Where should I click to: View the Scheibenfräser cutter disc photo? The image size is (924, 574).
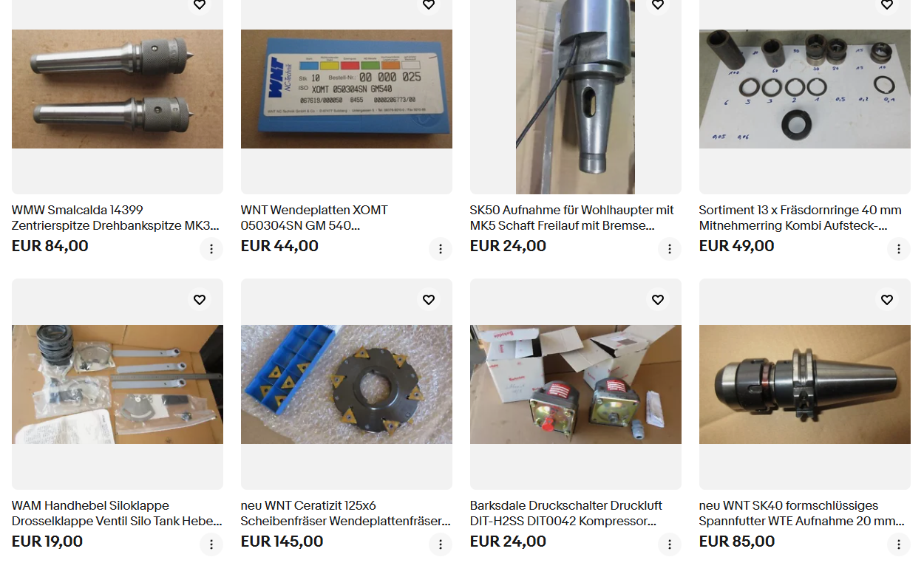347,384
